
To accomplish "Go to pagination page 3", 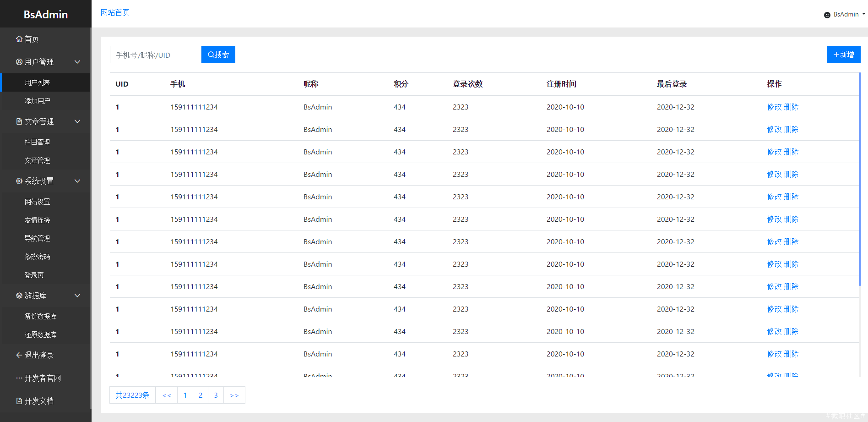I will 216,395.
